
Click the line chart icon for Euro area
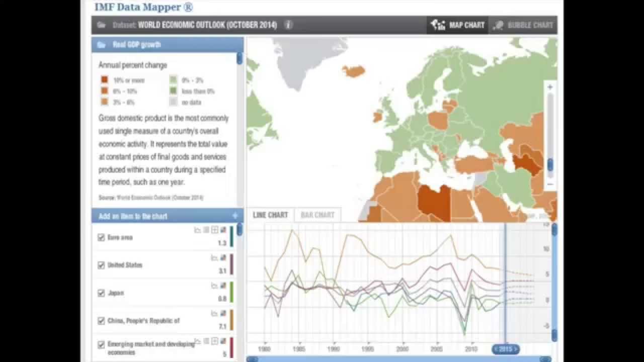pos(198,230)
